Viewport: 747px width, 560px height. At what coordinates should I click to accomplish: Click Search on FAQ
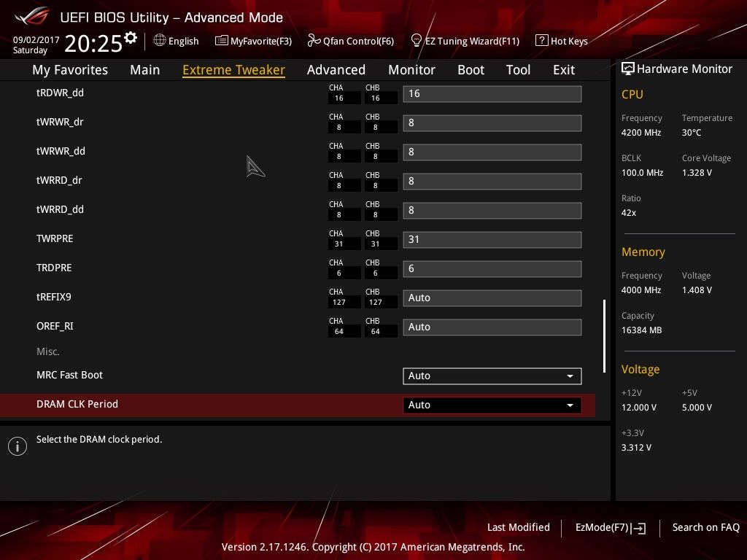pyautogui.click(x=705, y=527)
